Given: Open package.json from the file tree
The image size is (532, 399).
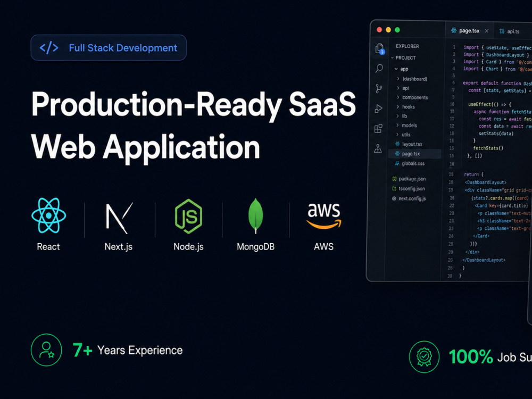Looking at the screenshot, I should (x=412, y=179).
